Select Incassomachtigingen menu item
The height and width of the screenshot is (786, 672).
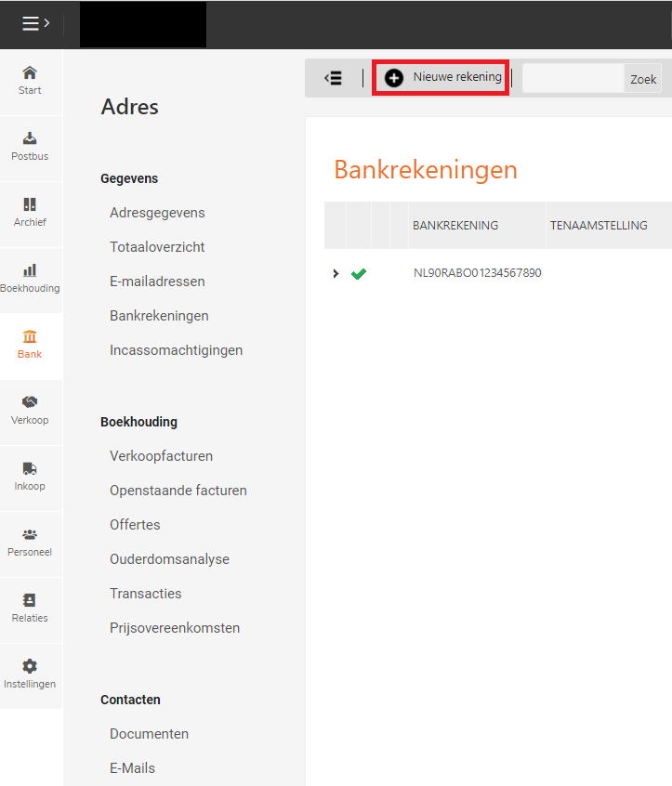(x=176, y=350)
